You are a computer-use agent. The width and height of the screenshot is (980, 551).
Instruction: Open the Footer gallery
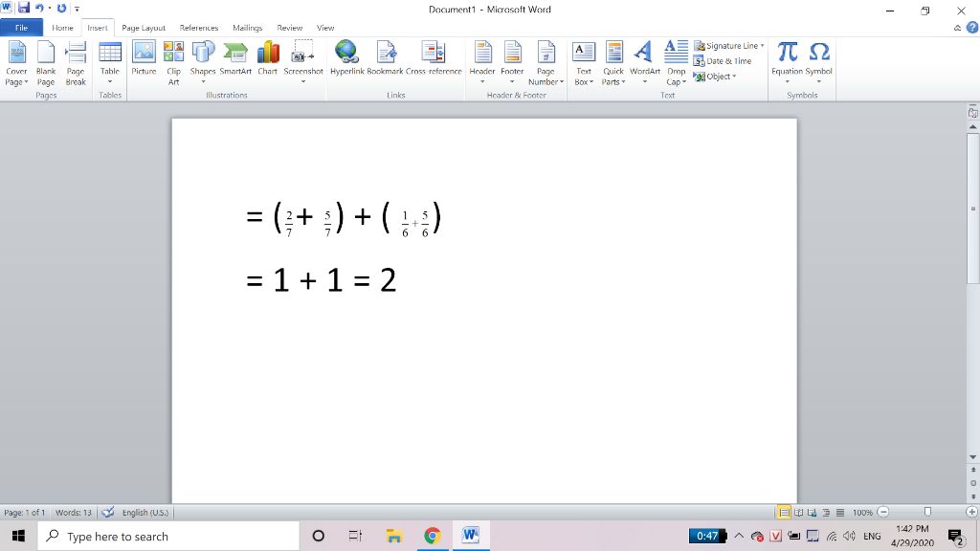(512, 64)
